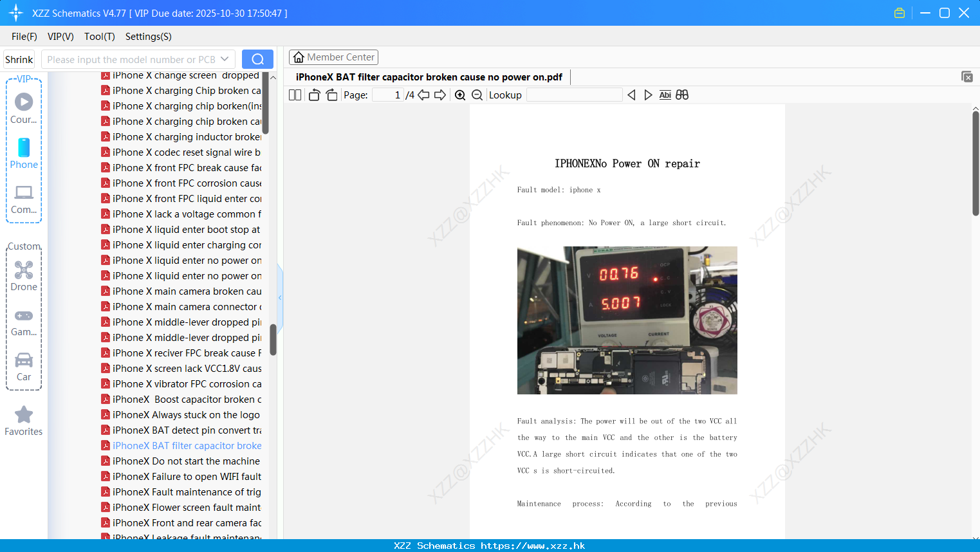Open the Courses sidebar item
The image size is (980, 552).
(24, 108)
